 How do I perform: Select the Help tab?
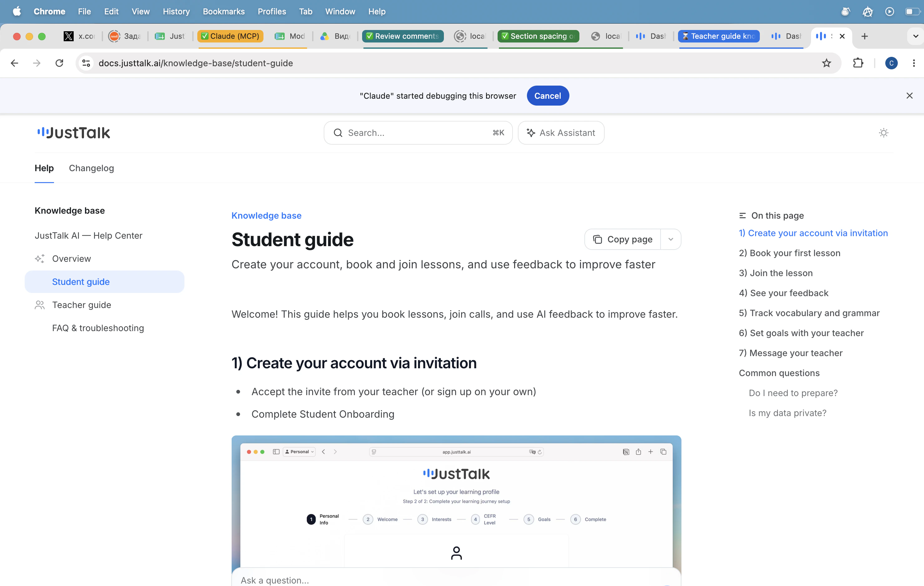(44, 168)
